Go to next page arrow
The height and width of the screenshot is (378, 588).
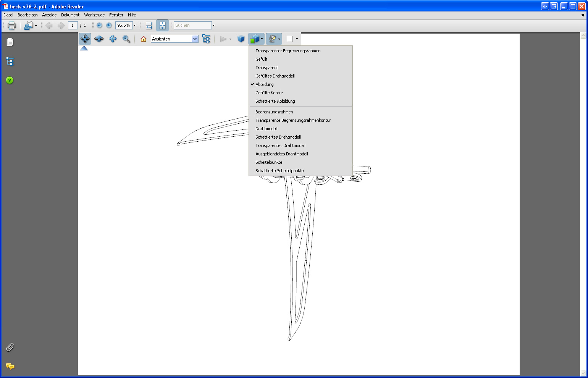(x=61, y=26)
